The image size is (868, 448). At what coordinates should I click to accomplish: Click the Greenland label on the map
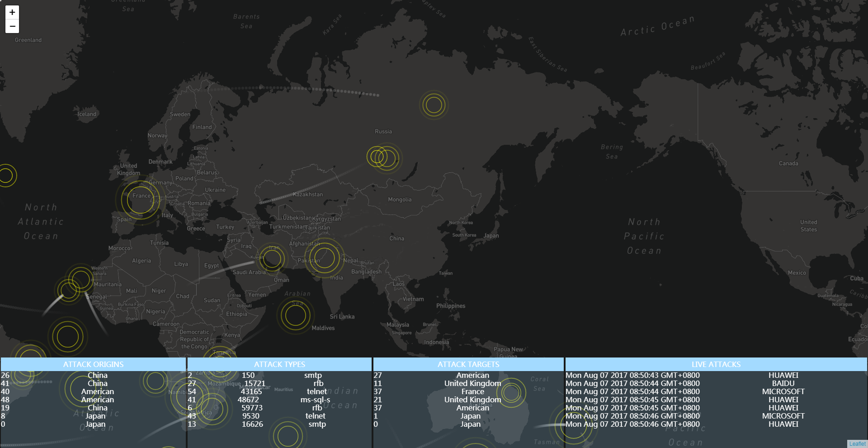point(28,40)
